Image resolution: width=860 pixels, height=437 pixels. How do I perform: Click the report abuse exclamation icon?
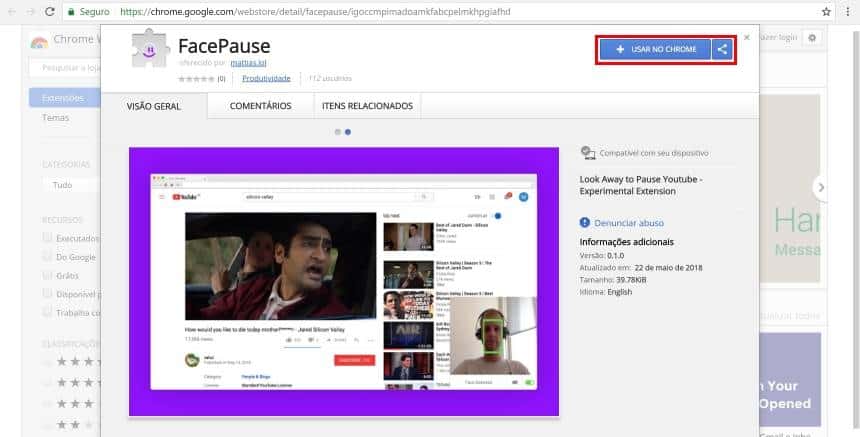(585, 223)
